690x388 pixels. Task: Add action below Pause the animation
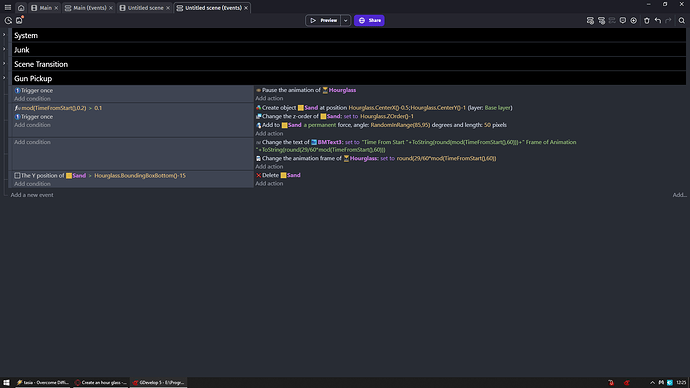pos(269,99)
